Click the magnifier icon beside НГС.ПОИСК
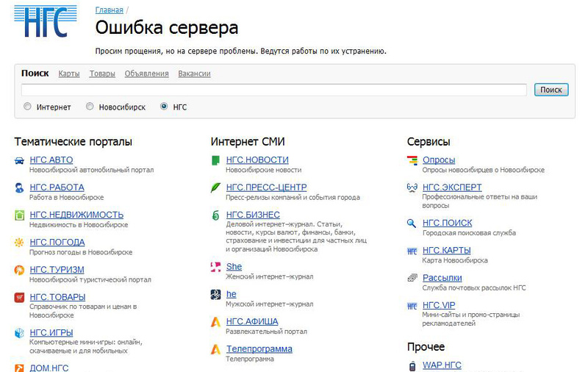588x372 pixels. (x=412, y=223)
